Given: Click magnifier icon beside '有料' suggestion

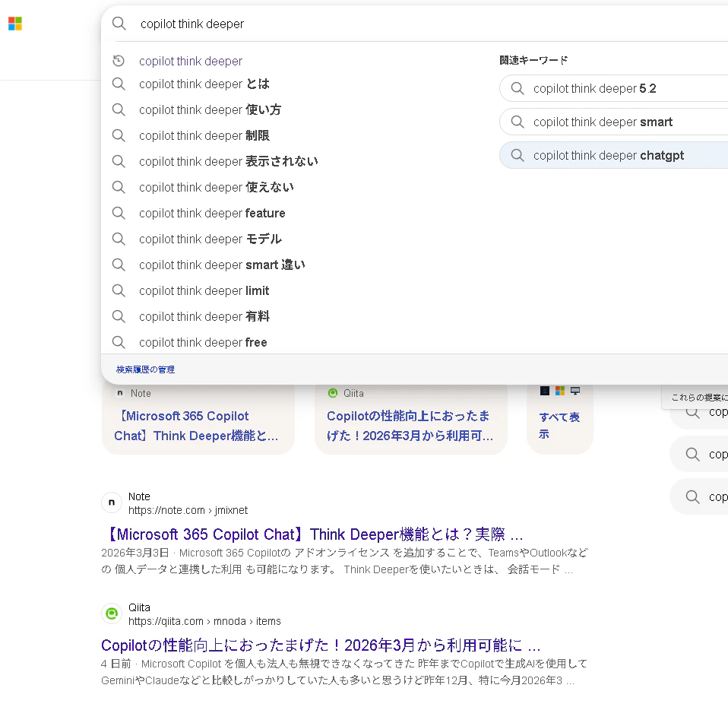Looking at the screenshot, I should 119,316.
